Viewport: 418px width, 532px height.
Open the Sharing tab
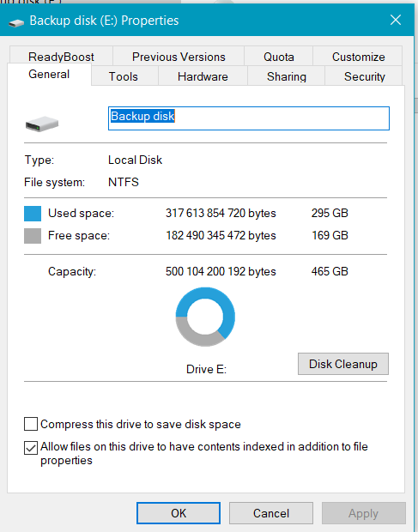[x=287, y=76]
